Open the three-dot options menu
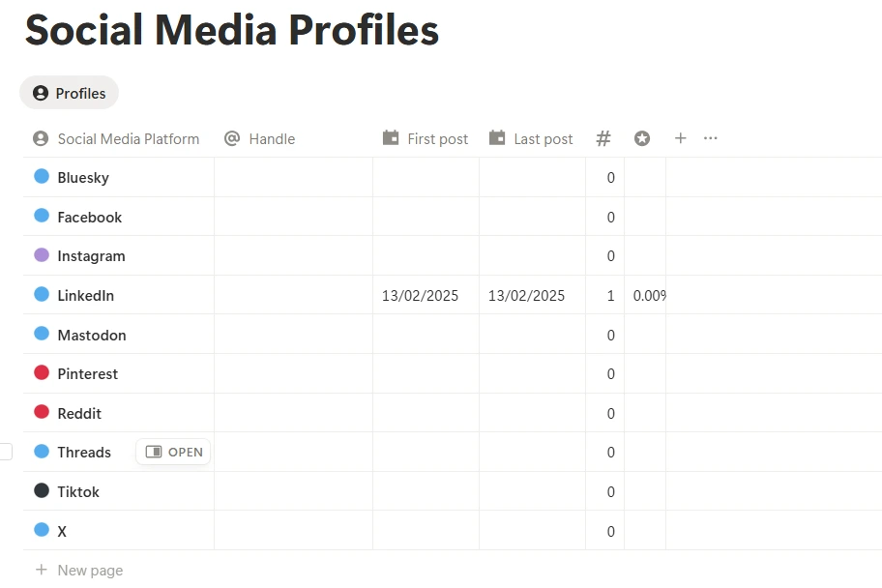The width and height of the screenshot is (882, 588). (711, 138)
